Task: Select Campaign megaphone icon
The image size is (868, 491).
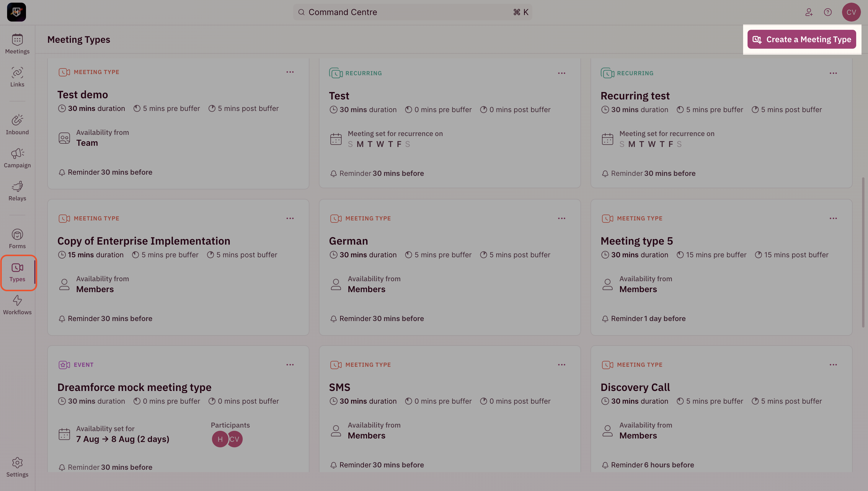Action: tap(17, 153)
